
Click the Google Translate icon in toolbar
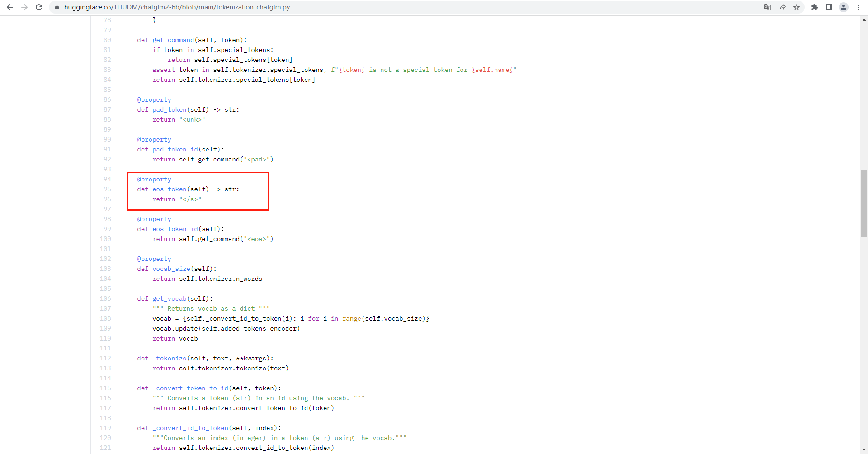pyautogui.click(x=767, y=7)
